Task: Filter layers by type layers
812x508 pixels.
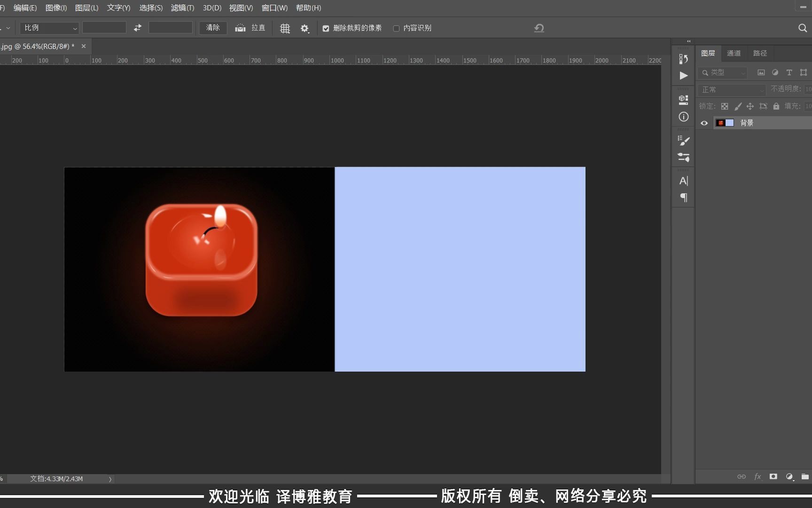Action: [789, 72]
